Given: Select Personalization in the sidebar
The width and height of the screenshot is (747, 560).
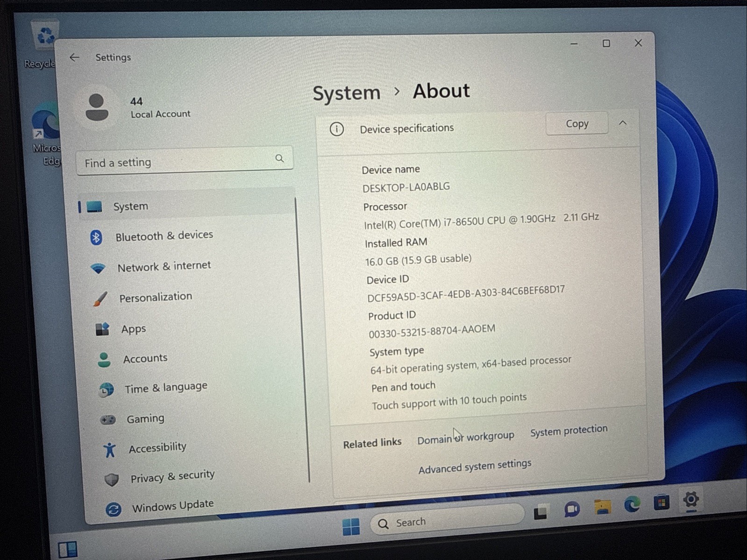Looking at the screenshot, I should [x=156, y=297].
